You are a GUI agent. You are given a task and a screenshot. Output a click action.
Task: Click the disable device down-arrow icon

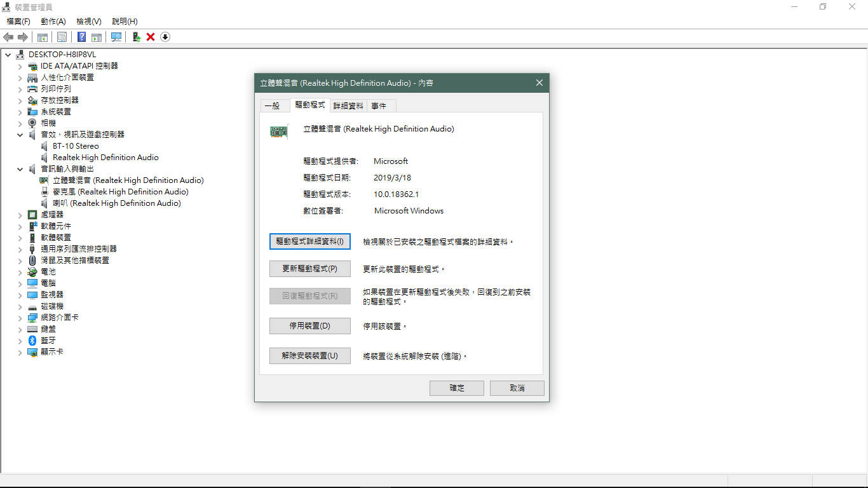tap(165, 37)
